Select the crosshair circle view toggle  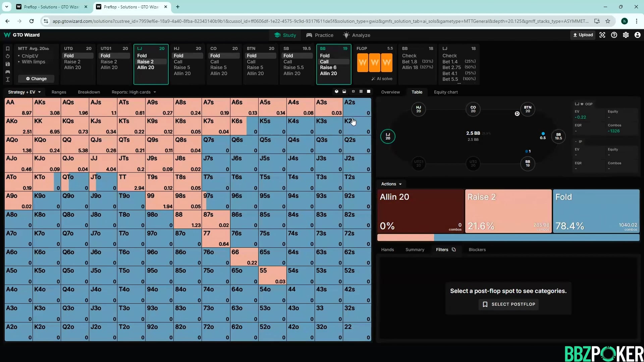353,92
